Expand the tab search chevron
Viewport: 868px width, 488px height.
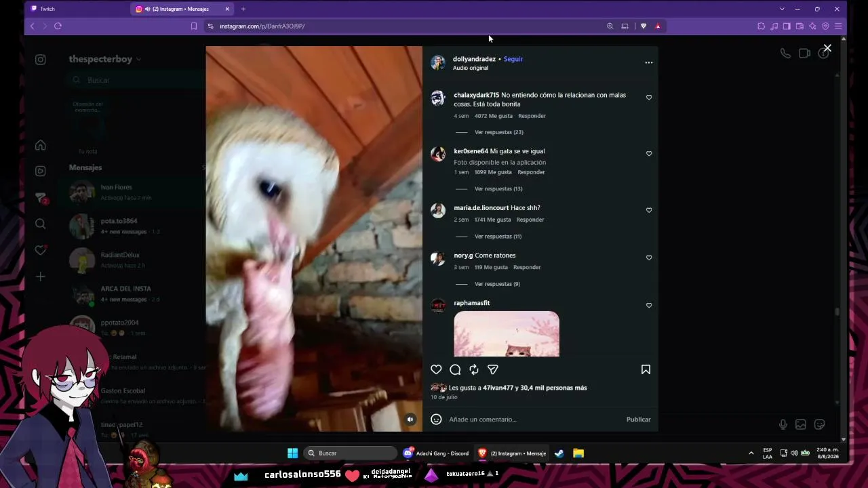tap(782, 9)
